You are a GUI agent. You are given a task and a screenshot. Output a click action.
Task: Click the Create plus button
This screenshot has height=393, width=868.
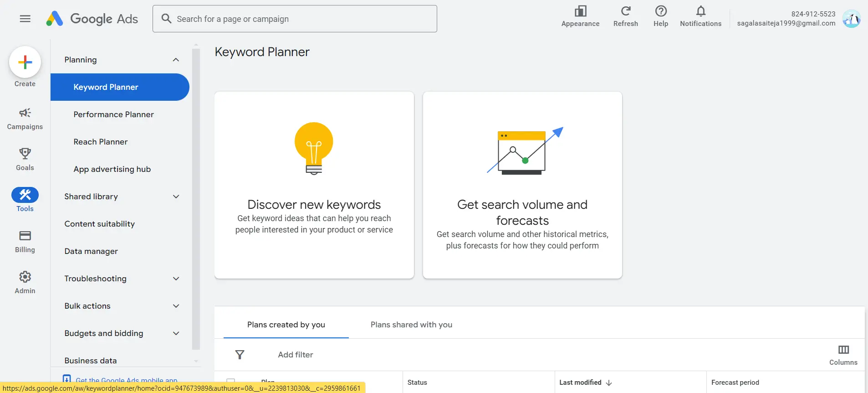click(25, 62)
